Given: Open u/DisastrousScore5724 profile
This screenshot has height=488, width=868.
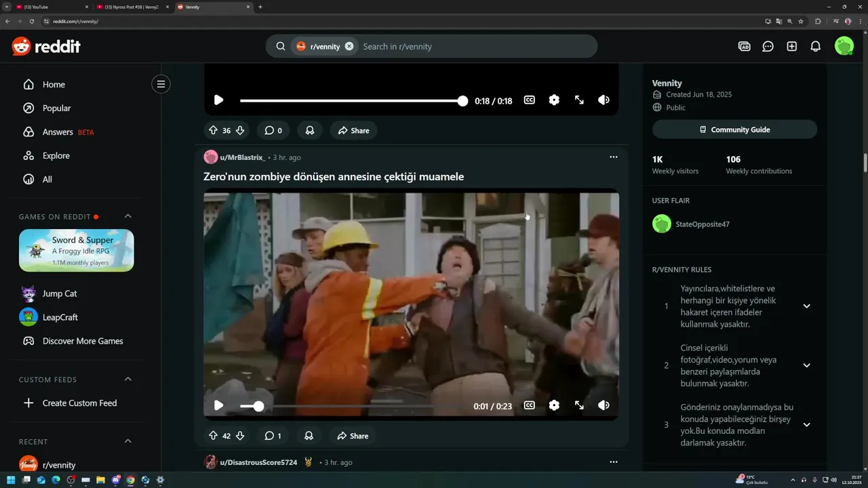Looking at the screenshot, I should [258, 462].
